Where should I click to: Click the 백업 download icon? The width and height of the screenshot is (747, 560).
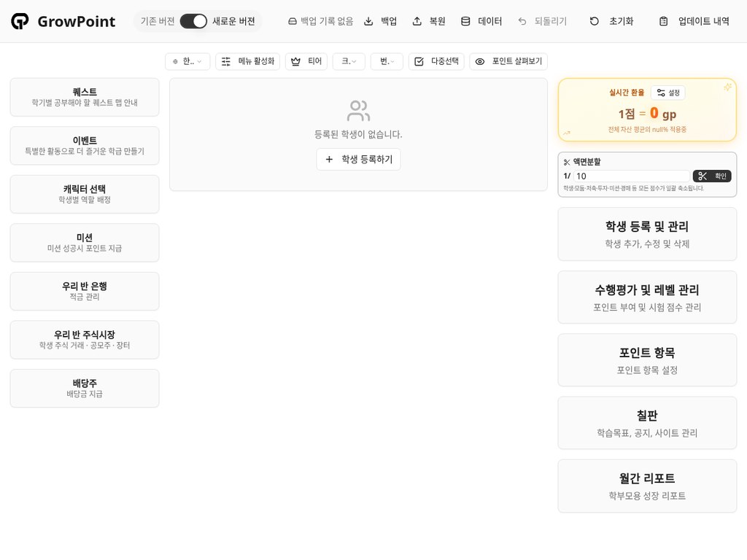(x=368, y=21)
